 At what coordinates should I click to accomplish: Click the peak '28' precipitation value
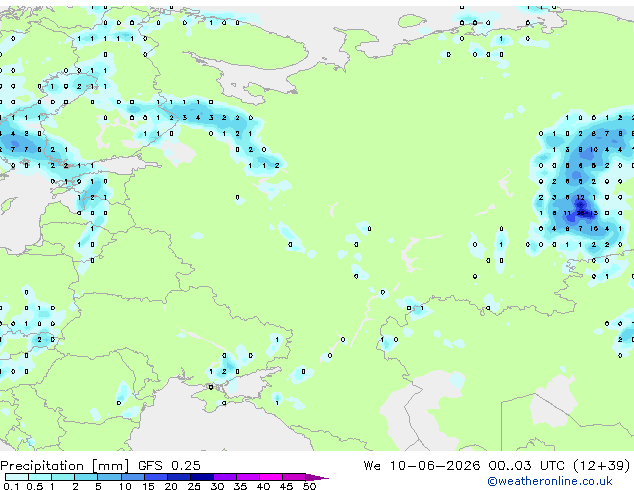point(581,213)
